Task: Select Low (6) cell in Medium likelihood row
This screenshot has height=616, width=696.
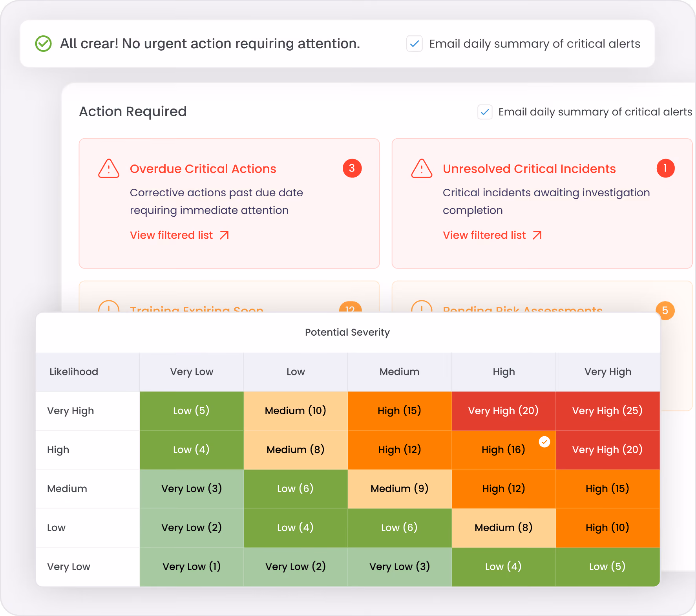Action: point(296,489)
